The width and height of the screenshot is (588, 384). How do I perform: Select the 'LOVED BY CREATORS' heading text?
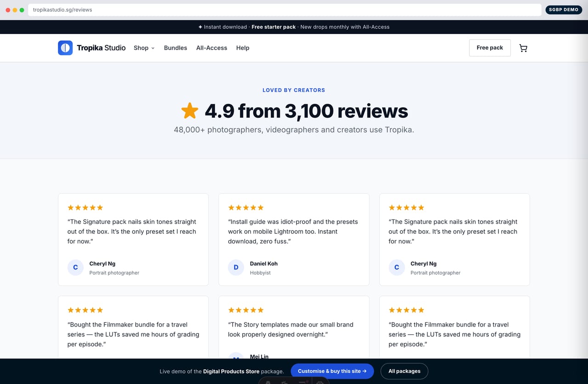(x=294, y=90)
